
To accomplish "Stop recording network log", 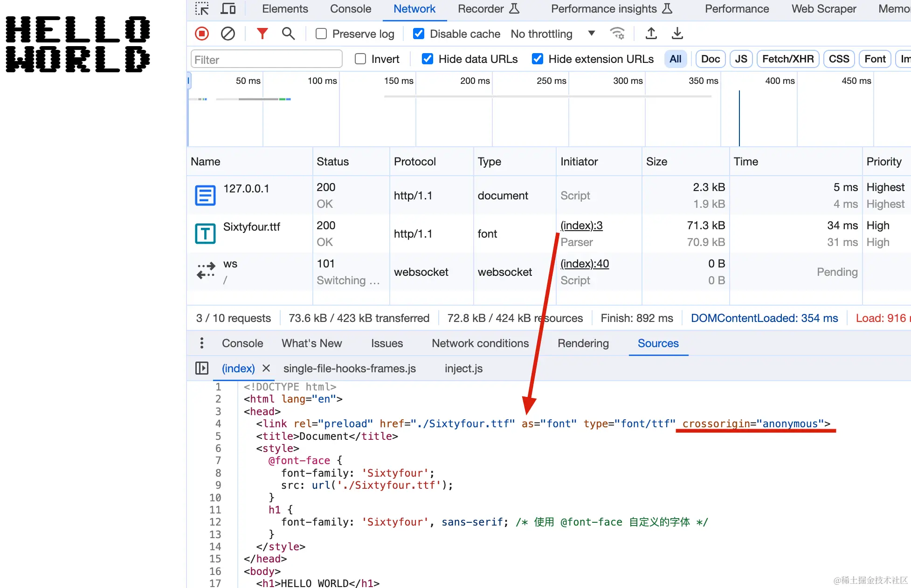I will click(x=202, y=34).
